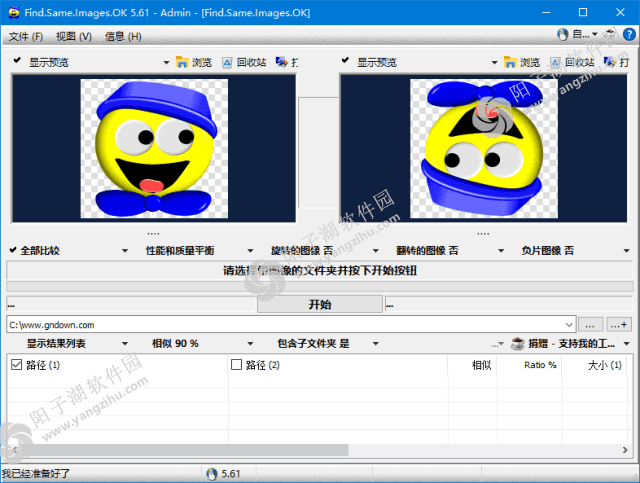Maximize the Find.Same.Images.OK window

(x=583, y=12)
